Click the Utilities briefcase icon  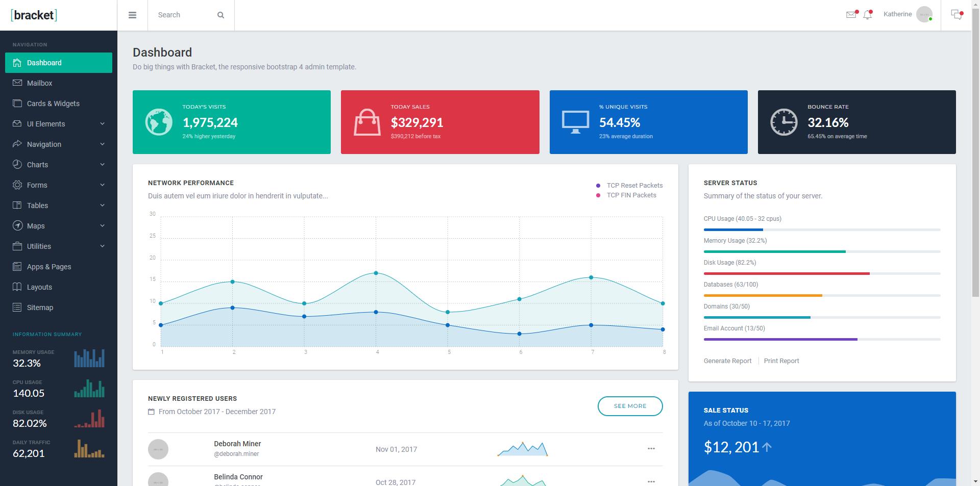17,246
